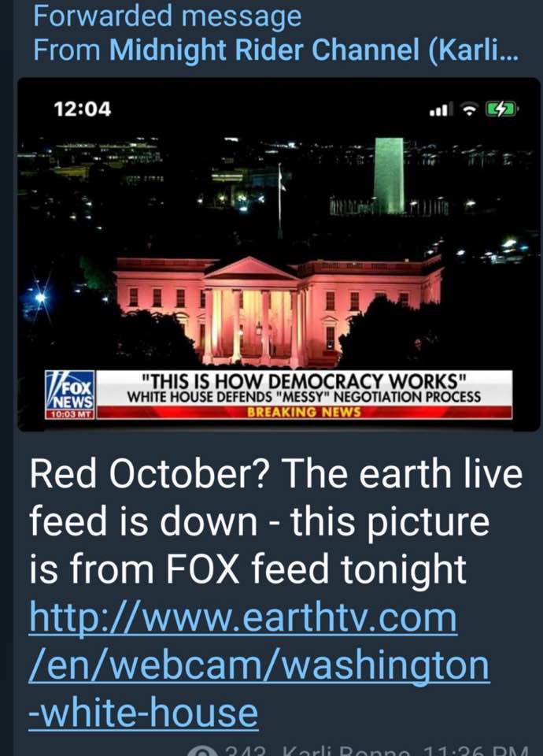The image size is (543, 756).
Task: Tap the "washington-white-house" part of the link
Action: [259, 690]
